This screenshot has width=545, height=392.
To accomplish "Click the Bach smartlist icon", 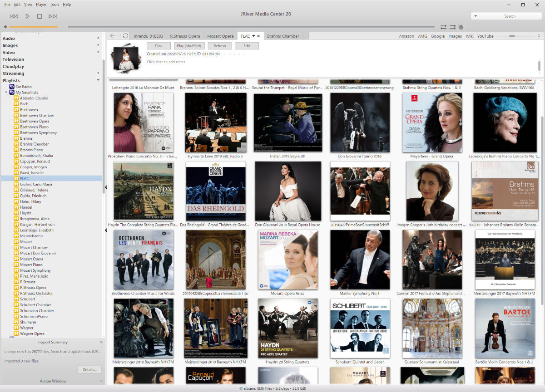I will [x=16, y=104].
